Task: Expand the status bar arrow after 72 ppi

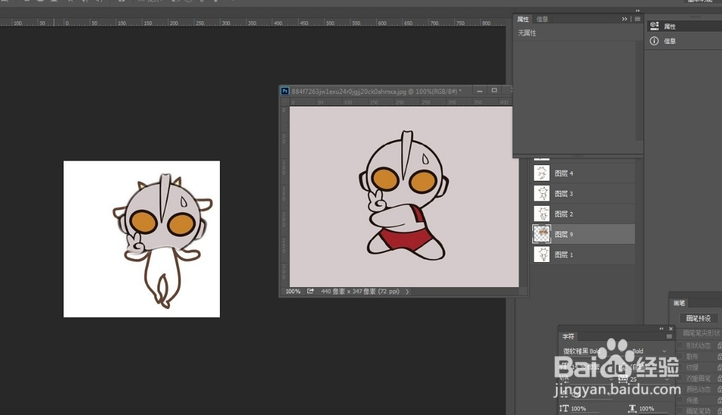Action: click(407, 292)
